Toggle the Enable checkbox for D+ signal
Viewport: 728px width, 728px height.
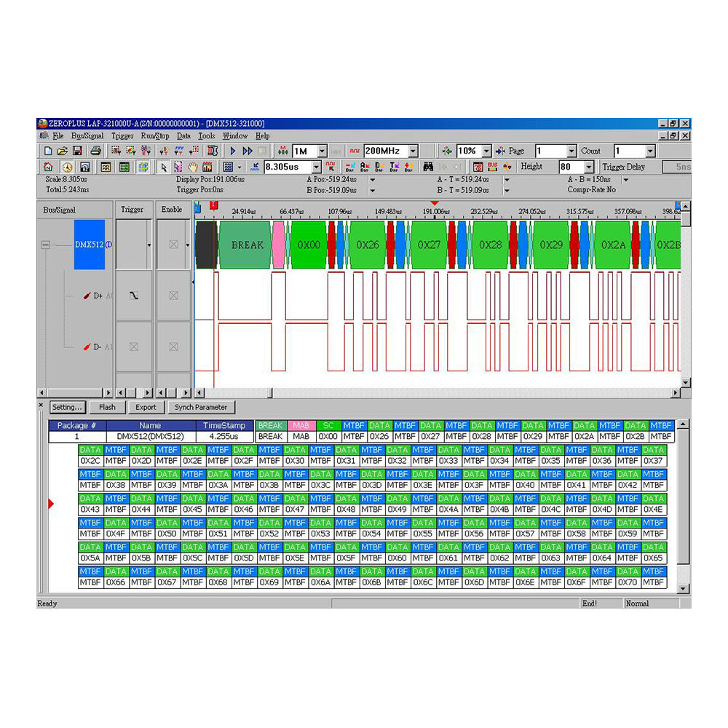click(x=174, y=296)
